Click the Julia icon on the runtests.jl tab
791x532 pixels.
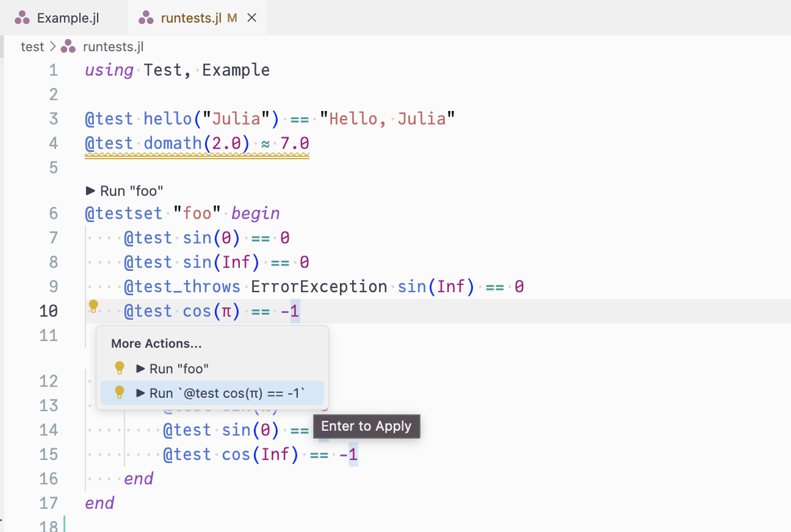(146, 17)
